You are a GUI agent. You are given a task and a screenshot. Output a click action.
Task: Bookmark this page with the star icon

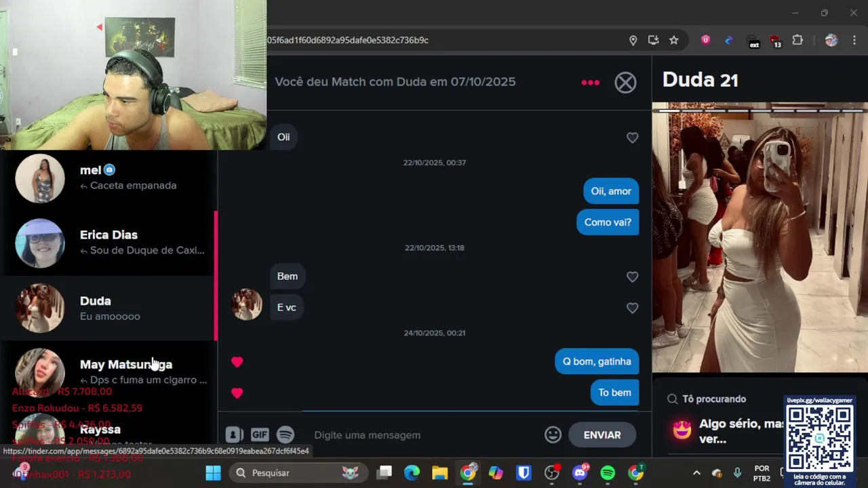(673, 40)
